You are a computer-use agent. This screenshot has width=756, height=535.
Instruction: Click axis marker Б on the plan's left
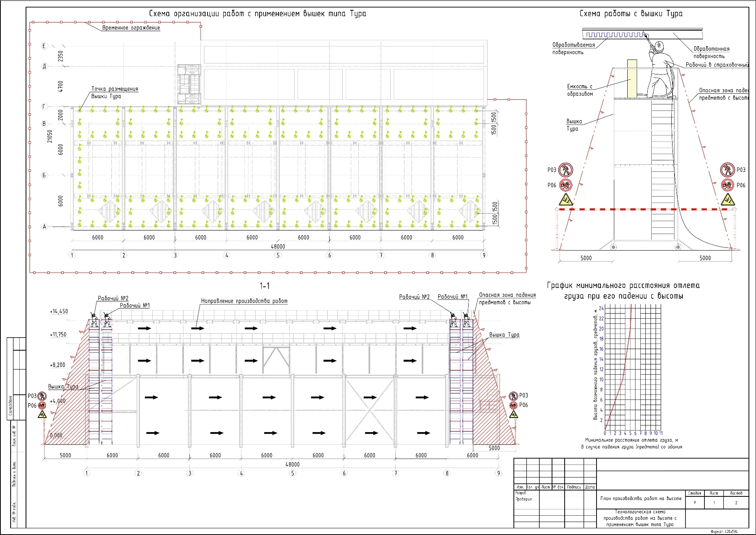click(x=44, y=175)
